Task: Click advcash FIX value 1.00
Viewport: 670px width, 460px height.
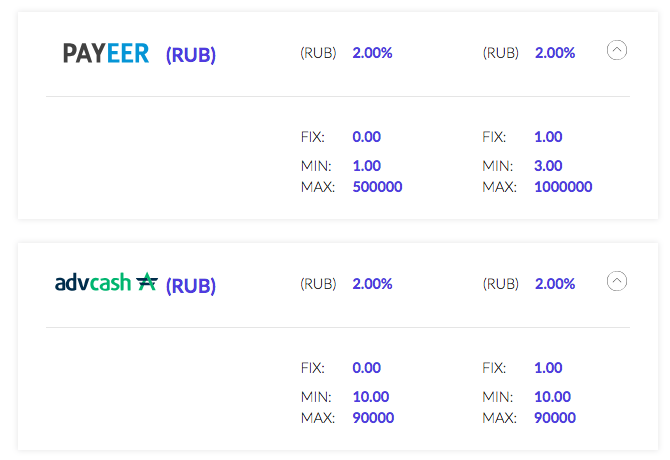Action: (548, 368)
